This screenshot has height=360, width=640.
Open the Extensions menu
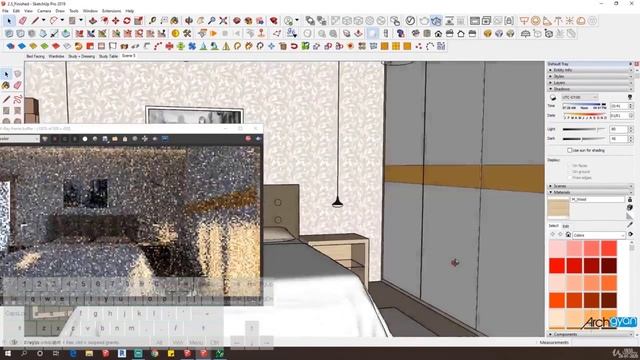pyautogui.click(x=111, y=11)
